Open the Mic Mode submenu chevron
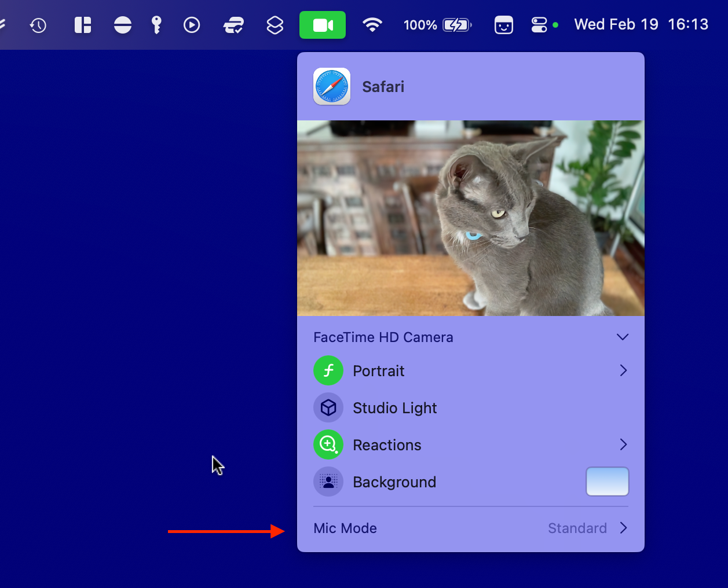This screenshot has height=588, width=728. coord(624,528)
